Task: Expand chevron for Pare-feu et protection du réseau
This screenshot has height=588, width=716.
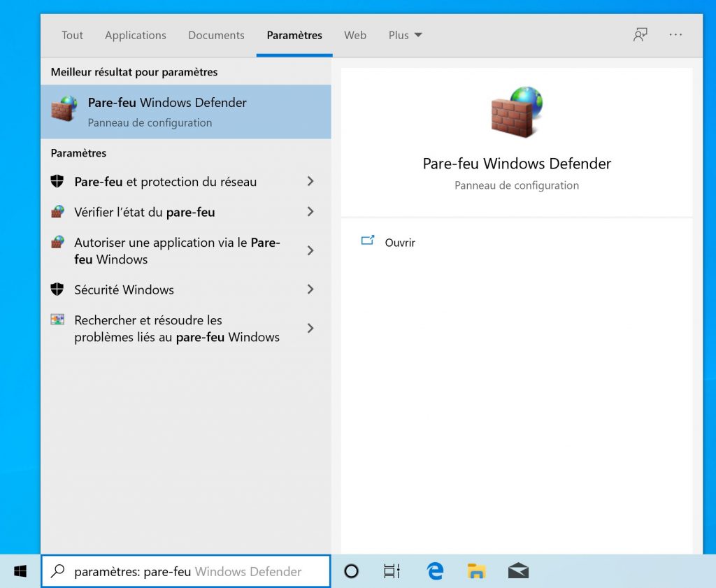Action: click(310, 181)
